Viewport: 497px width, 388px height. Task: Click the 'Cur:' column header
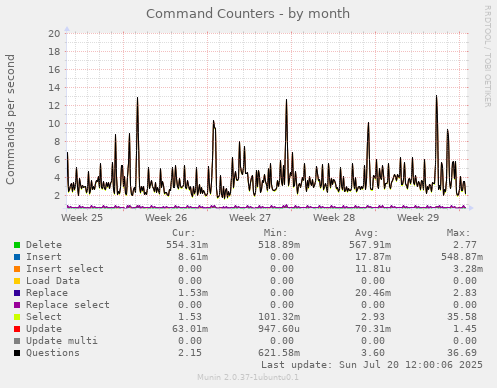(x=184, y=233)
